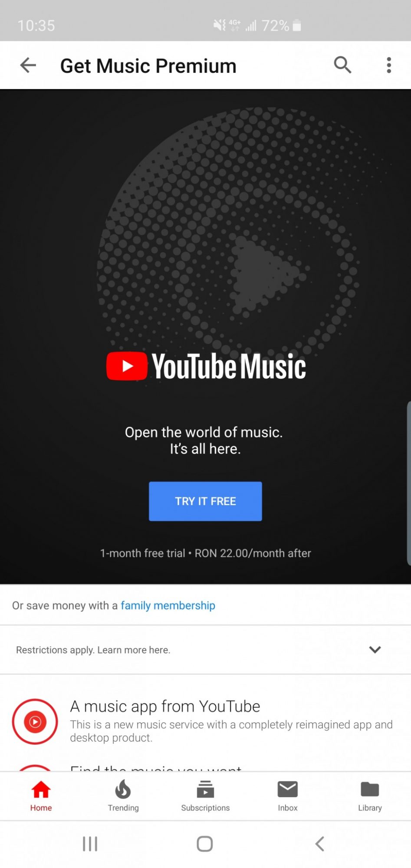
Task: Tap Android recent apps button
Action: (90, 844)
